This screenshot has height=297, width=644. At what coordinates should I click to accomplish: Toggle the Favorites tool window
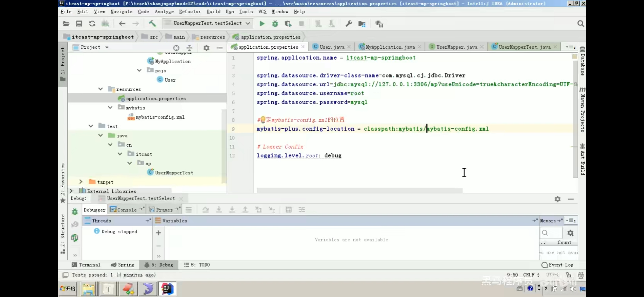(63, 182)
